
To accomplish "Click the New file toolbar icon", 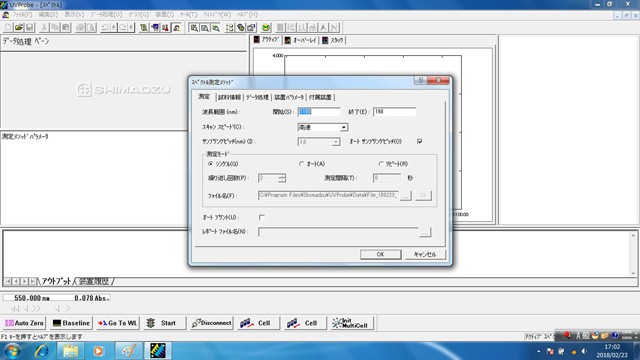I will click(x=8, y=28).
